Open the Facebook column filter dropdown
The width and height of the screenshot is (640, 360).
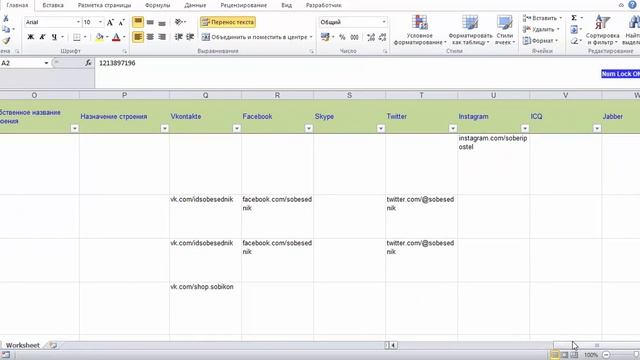(309, 129)
